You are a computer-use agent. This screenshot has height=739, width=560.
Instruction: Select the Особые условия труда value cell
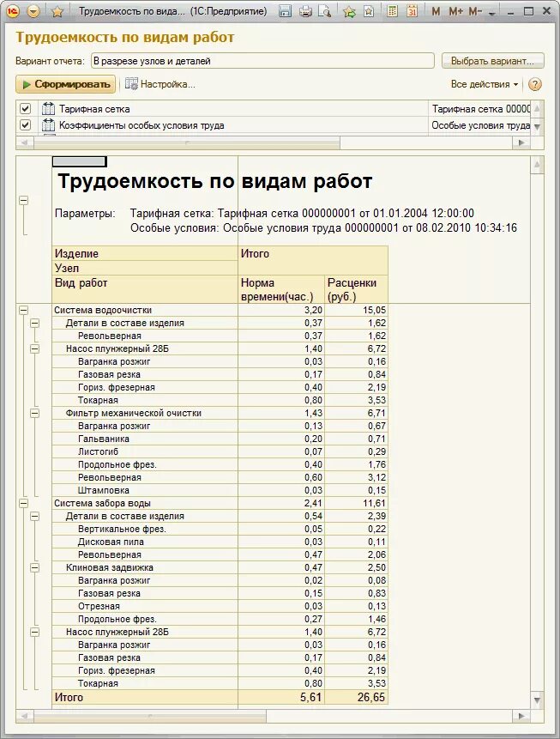pos(479,125)
